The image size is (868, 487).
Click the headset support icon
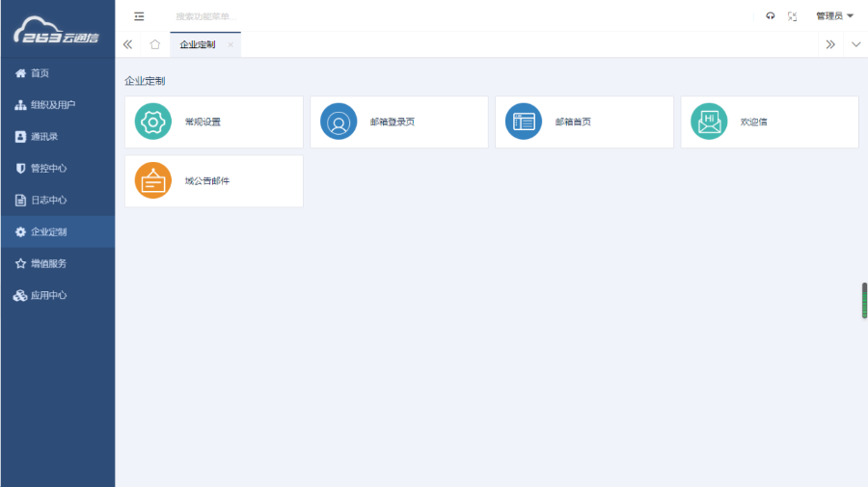(x=770, y=16)
